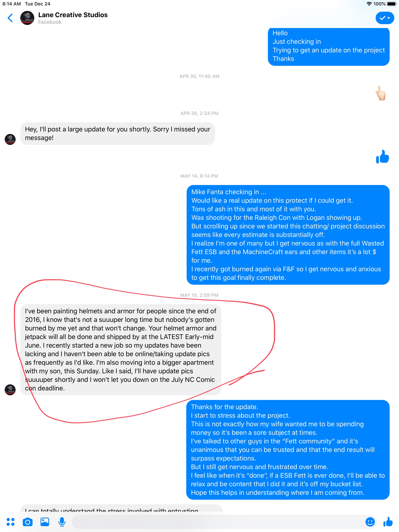Tap the MAY 14, 8:14 PM timestamp
This screenshot has width=399, height=532.
point(199,176)
